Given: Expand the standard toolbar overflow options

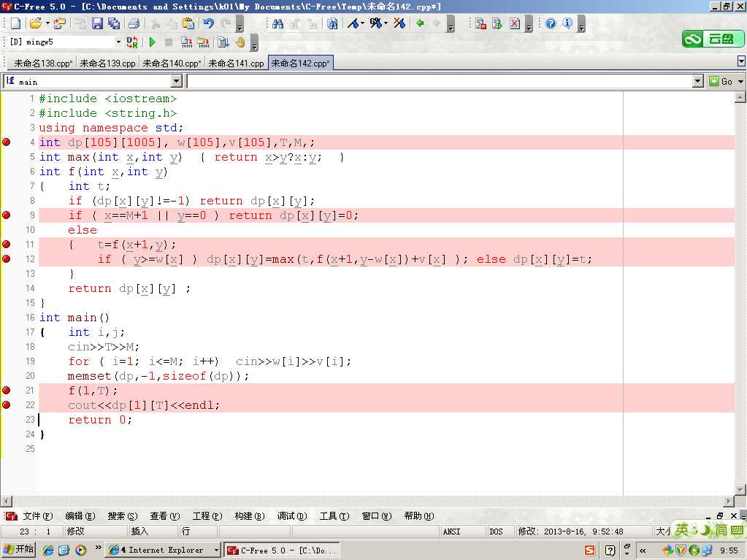Looking at the screenshot, I should pos(240,24).
